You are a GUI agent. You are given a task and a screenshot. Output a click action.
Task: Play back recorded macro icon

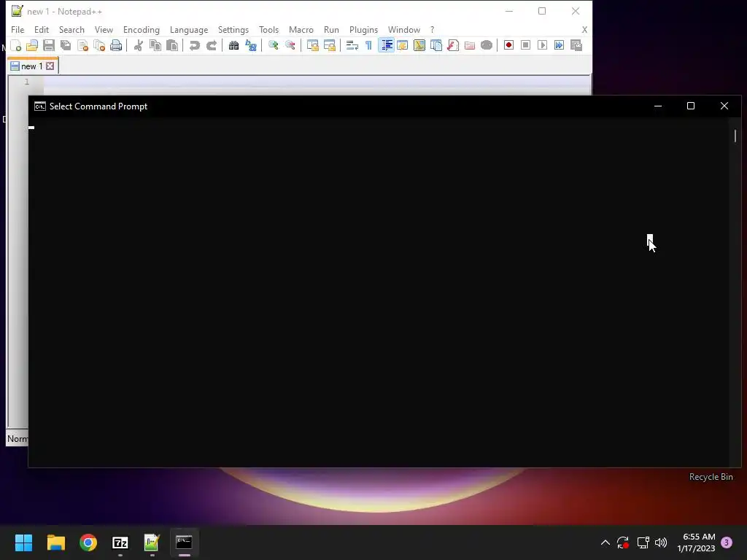click(x=542, y=45)
